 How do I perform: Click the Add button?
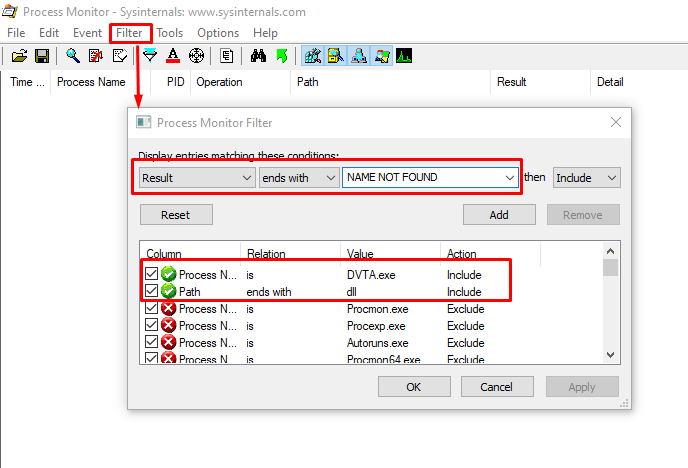click(x=499, y=215)
